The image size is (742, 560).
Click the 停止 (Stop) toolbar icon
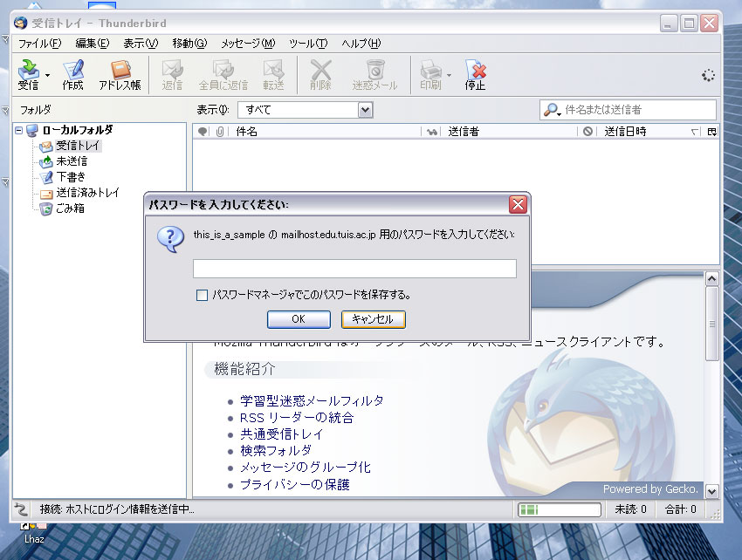pos(475,74)
